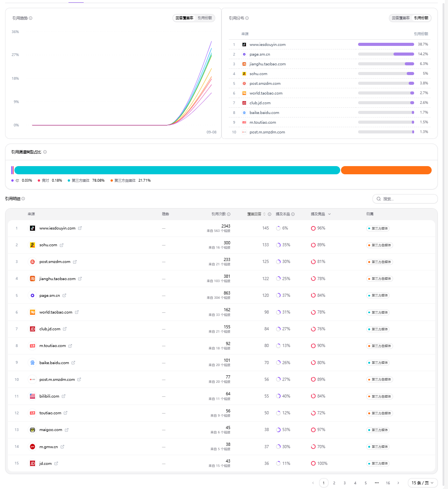Open the jianghu.taobao.com source link in table
Viewport: 448px width, 489px height.
(57, 279)
